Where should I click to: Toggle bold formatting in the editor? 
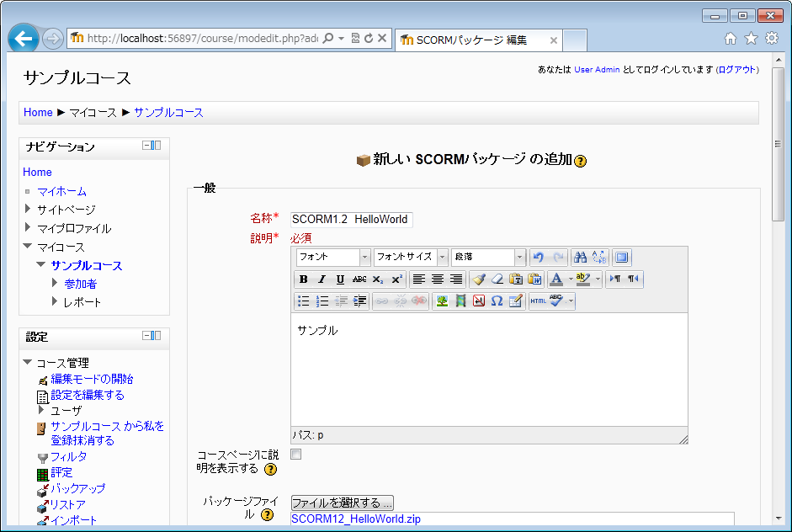click(304, 279)
